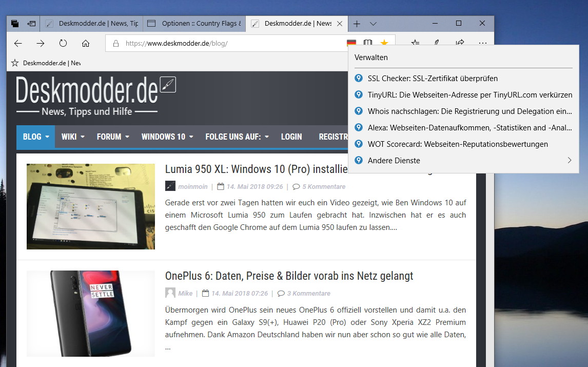Screen dimensions: 588x367
Task: Click the Share icon in the toolbar
Action: click(460, 43)
